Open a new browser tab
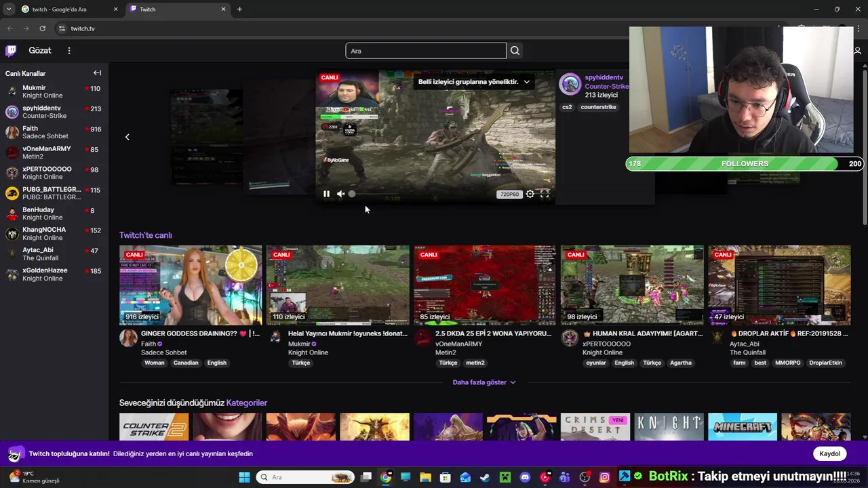Viewport: 868px width, 488px height. (239, 9)
